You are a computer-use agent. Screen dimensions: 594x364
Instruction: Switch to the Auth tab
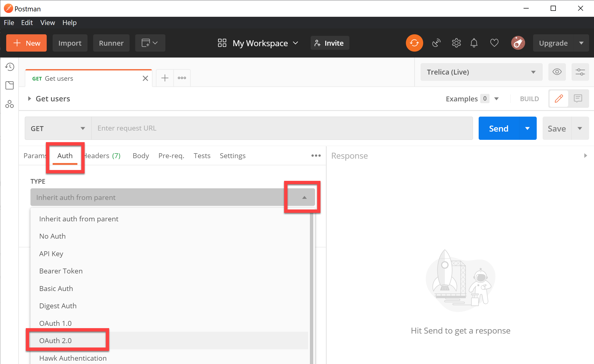coord(65,156)
